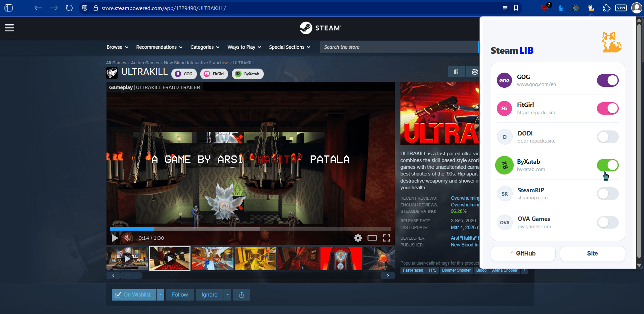This screenshot has width=644, height=314.
Task: Click the Follow button
Action: coord(180,295)
